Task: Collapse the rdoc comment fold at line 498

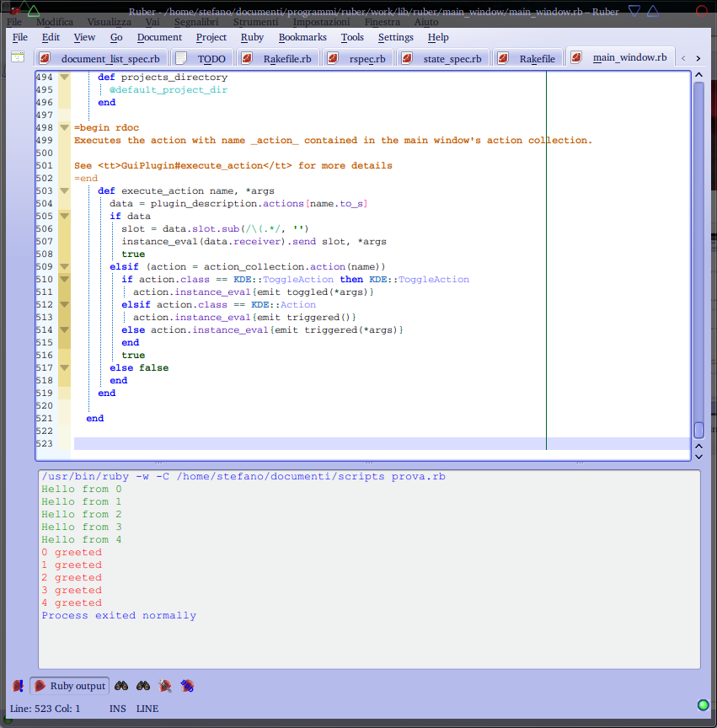Action: (x=65, y=128)
